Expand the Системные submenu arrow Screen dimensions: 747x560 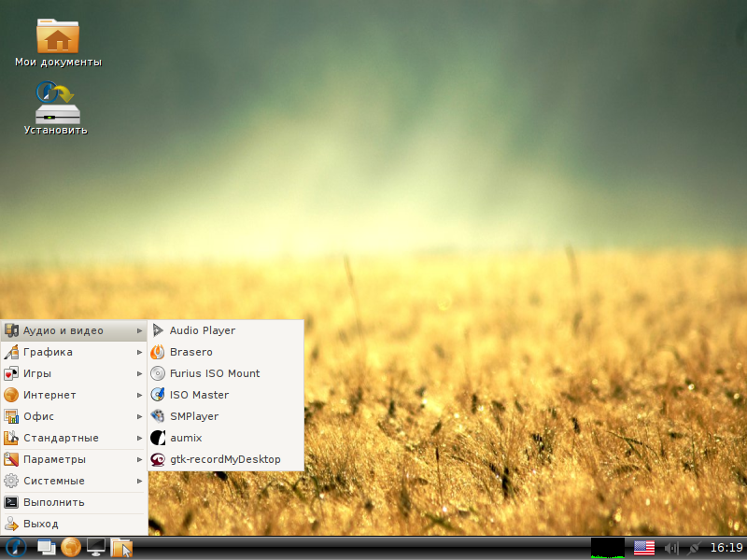139,481
